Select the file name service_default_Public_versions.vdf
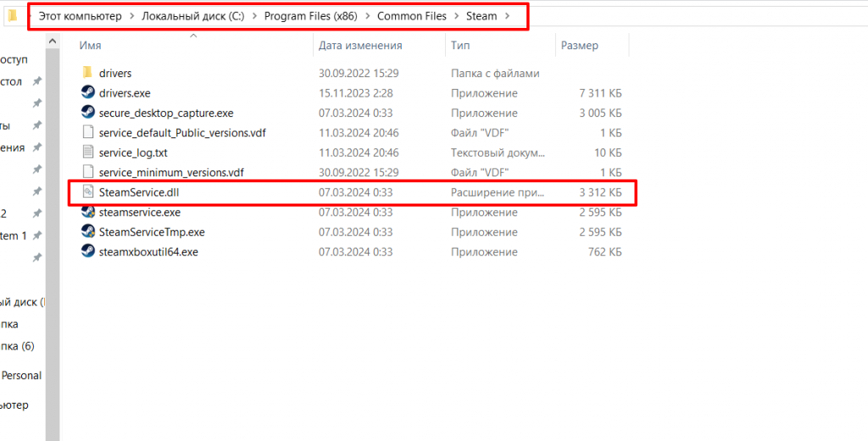 pyautogui.click(x=183, y=133)
